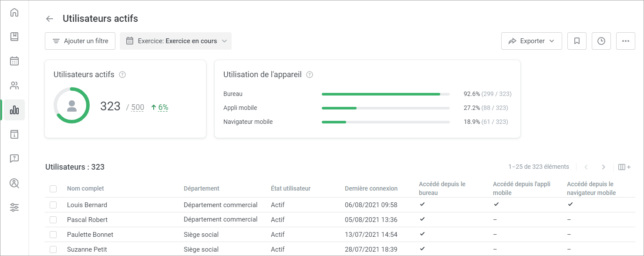Select the reports bar-chart icon in the sidebar
Screen dimensions: 644x256
(x=14, y=110)
